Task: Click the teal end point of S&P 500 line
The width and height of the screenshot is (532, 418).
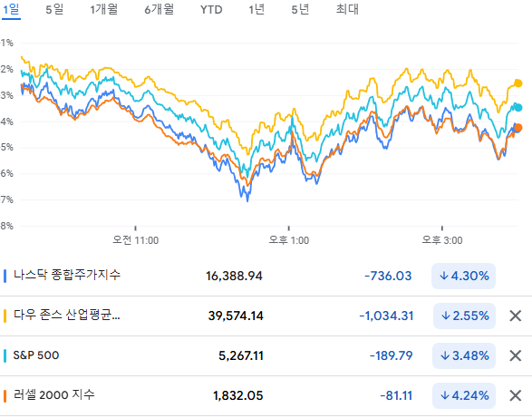Action: click(518, 108)
